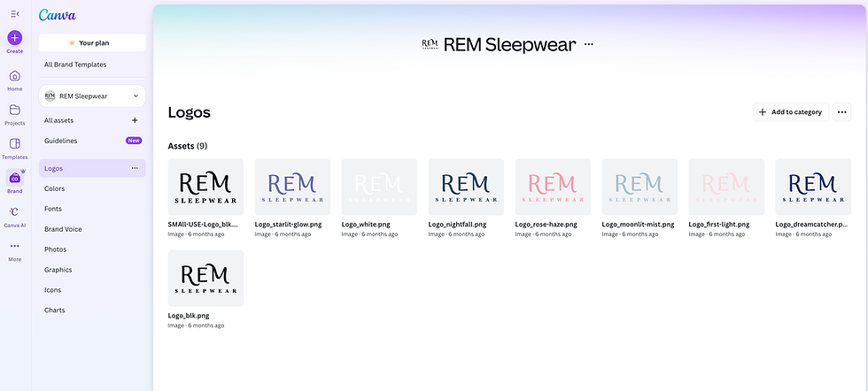
Task: Open Logo_starlit-glow.png thumbnail
Action: click(x=292, y=187)
